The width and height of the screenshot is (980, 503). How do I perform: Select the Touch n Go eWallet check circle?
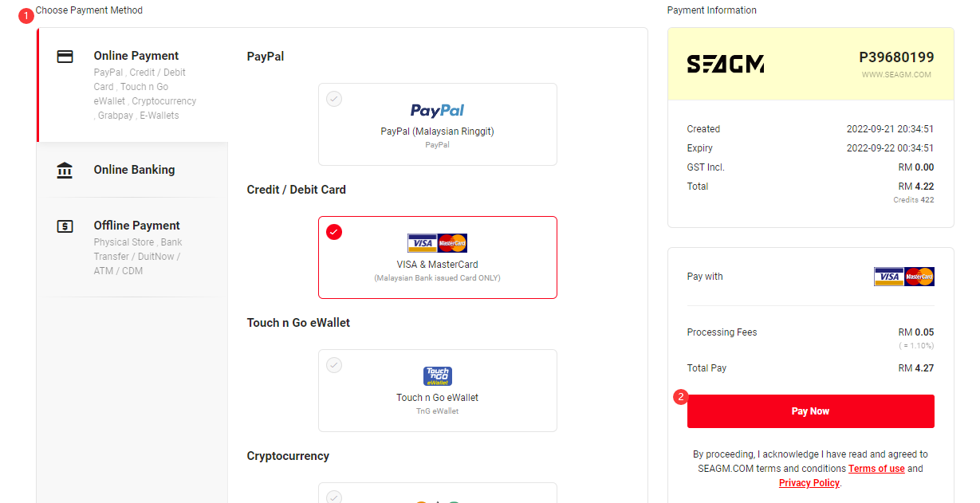point(334,365)
